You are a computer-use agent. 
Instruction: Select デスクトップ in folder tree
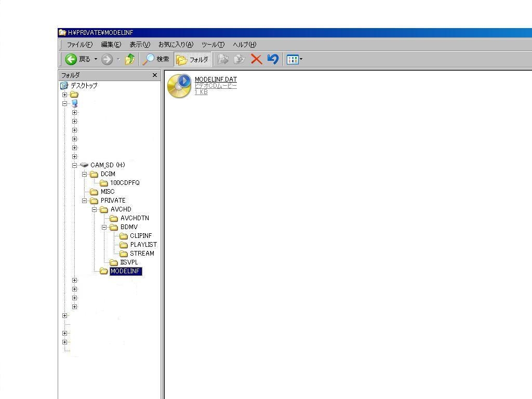pos(84,86)
